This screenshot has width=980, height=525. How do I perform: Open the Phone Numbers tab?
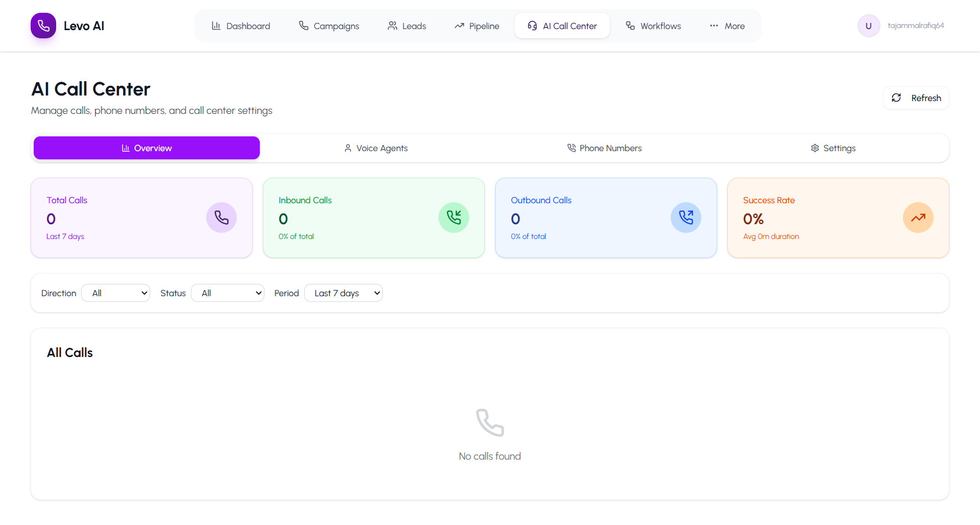(x=604, y=148)
